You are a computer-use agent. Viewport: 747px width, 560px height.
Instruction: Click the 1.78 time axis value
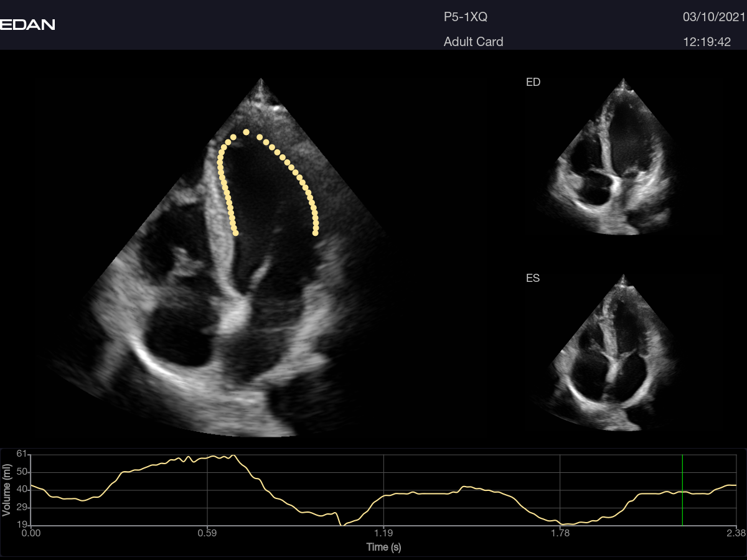(x=560, y=533)
